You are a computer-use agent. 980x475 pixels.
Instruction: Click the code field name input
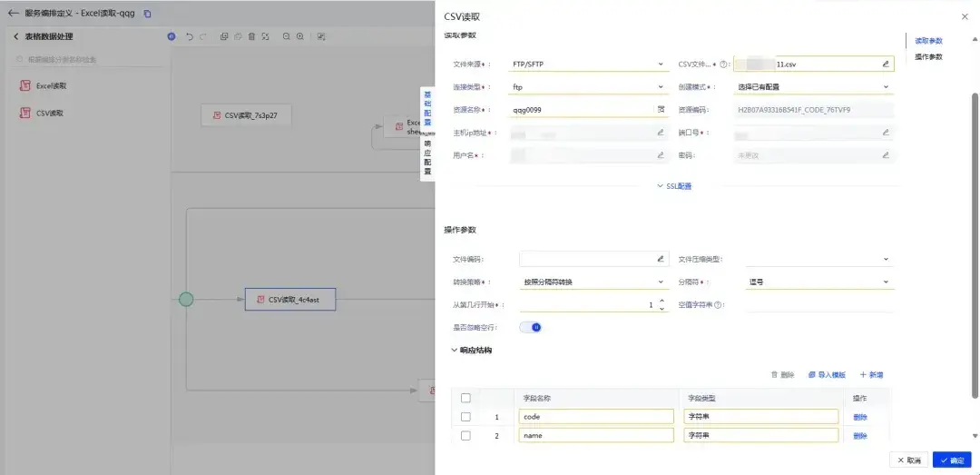[x=596, y=417]
